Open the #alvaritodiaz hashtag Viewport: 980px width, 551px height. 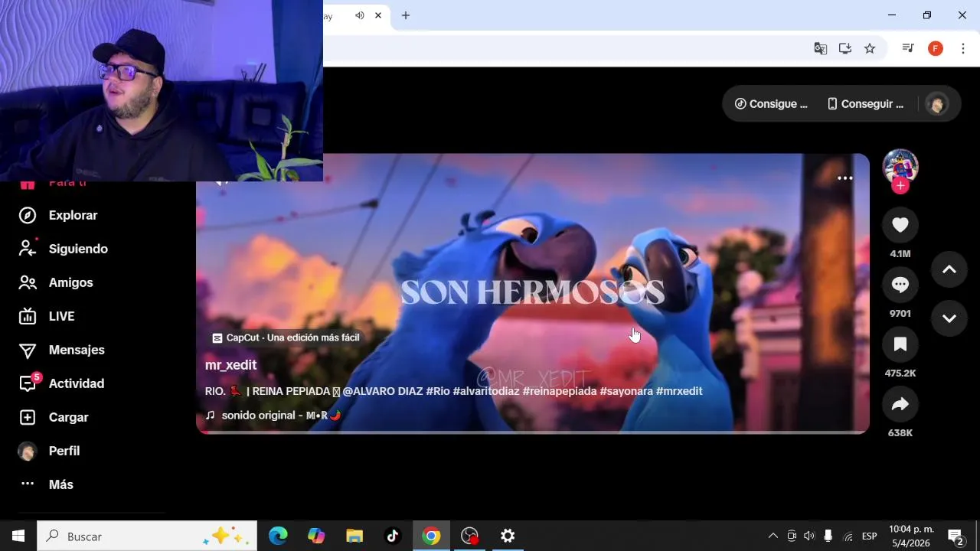click(486, 391)
